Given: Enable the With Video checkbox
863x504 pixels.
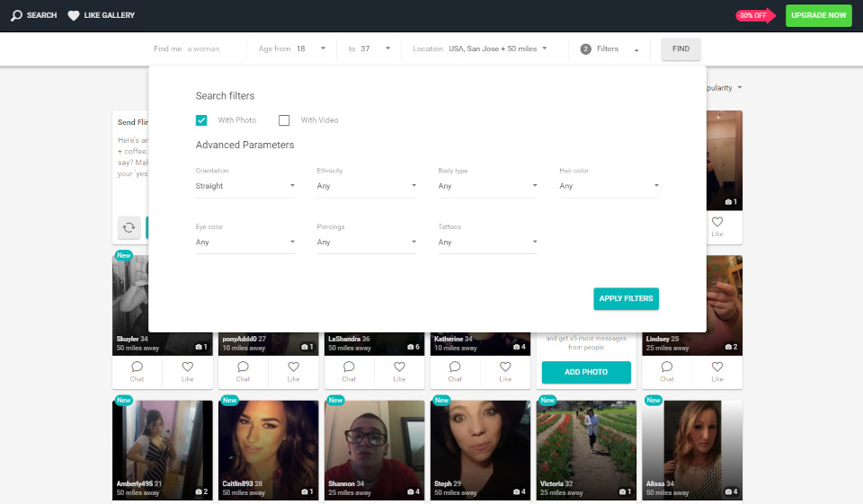Looking at the screenshot, I should point(284,120).
